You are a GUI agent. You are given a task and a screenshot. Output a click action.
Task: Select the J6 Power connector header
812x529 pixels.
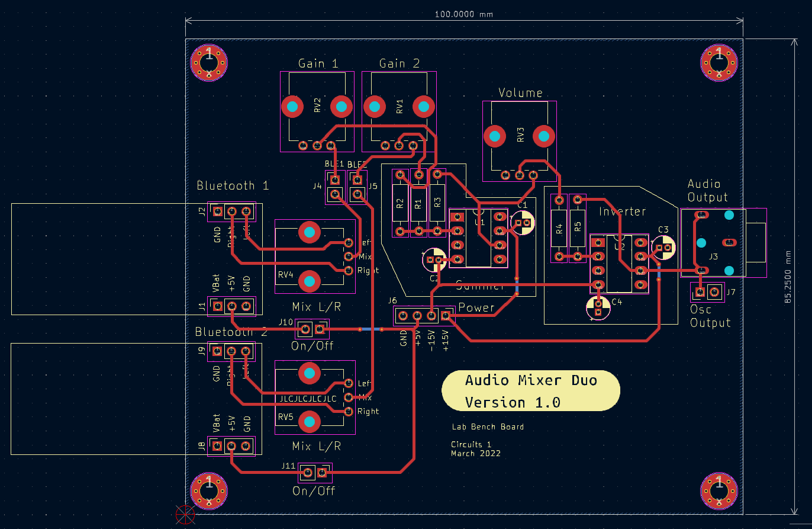[424, 316]
